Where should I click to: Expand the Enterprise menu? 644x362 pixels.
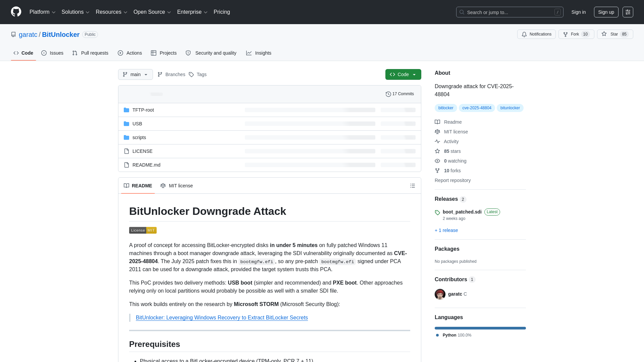pyautogui.click(x=192, y=12)
